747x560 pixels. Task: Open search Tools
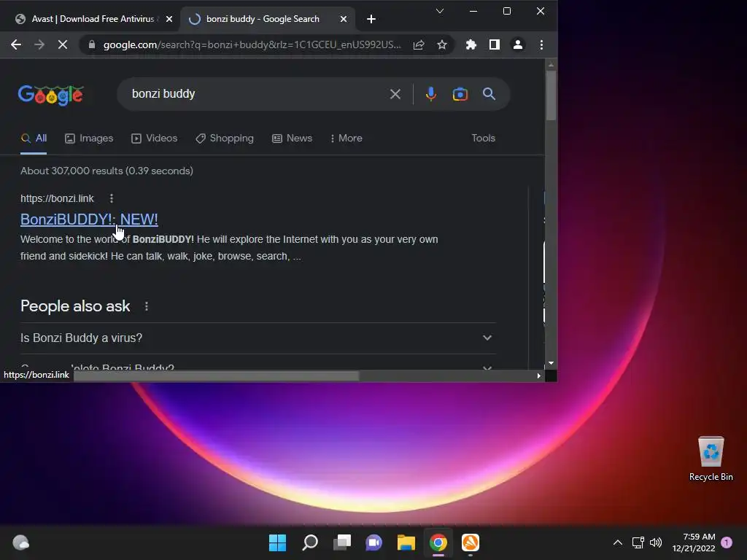tap(483, 138)
